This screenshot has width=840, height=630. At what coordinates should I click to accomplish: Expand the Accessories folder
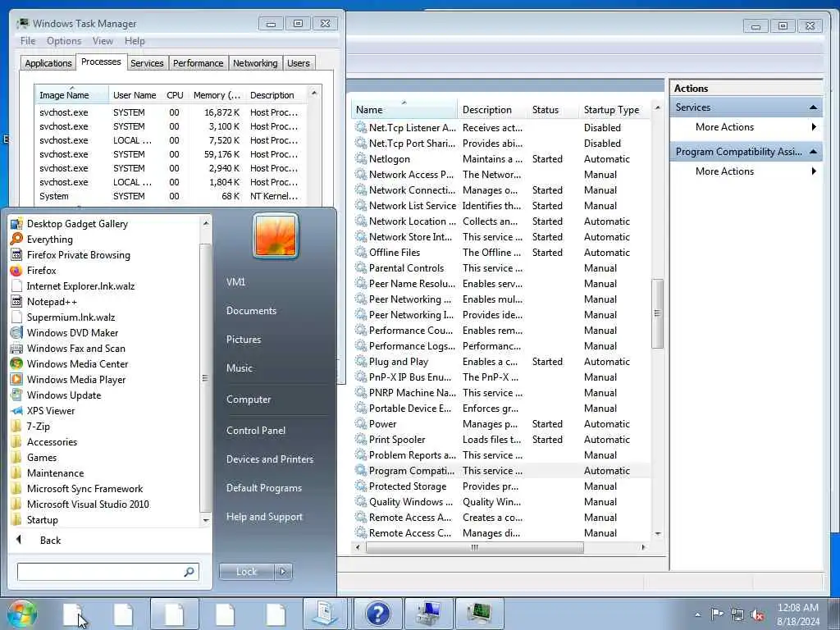(x=52, y=442)
